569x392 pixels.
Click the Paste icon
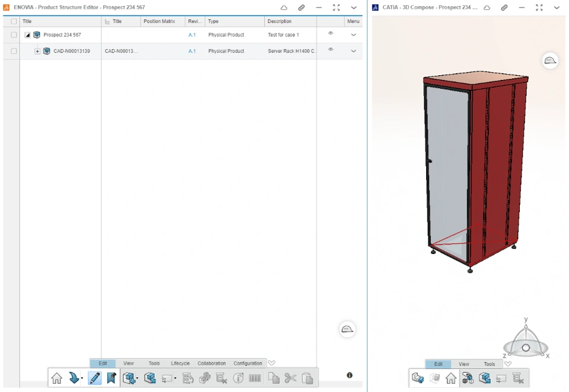(308, 378)
